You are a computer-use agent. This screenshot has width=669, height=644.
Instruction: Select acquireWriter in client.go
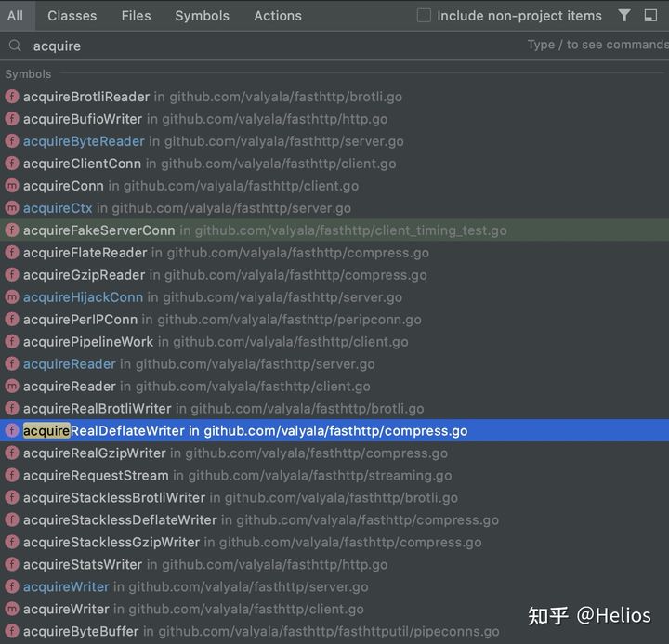(x=334, y=609)
